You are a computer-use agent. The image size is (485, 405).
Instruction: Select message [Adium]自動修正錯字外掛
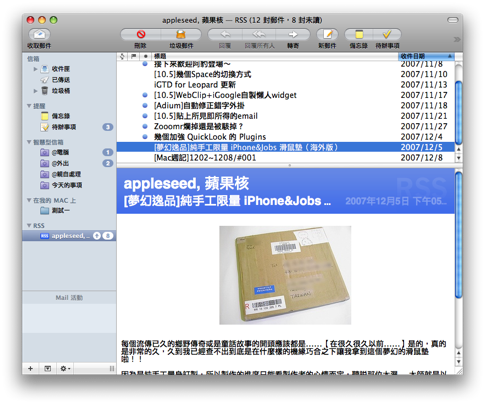point(286,105)
